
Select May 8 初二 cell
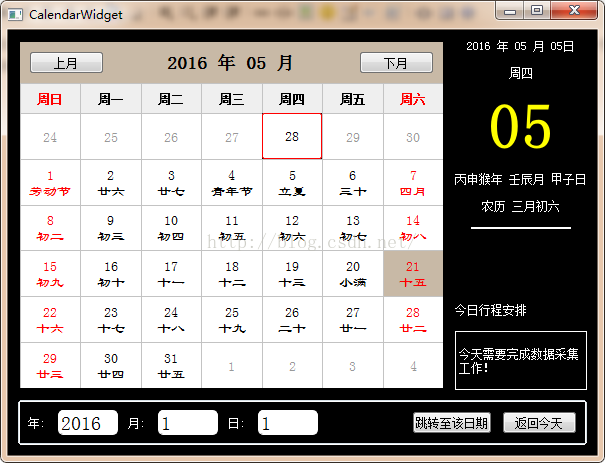tap(50, 228)
